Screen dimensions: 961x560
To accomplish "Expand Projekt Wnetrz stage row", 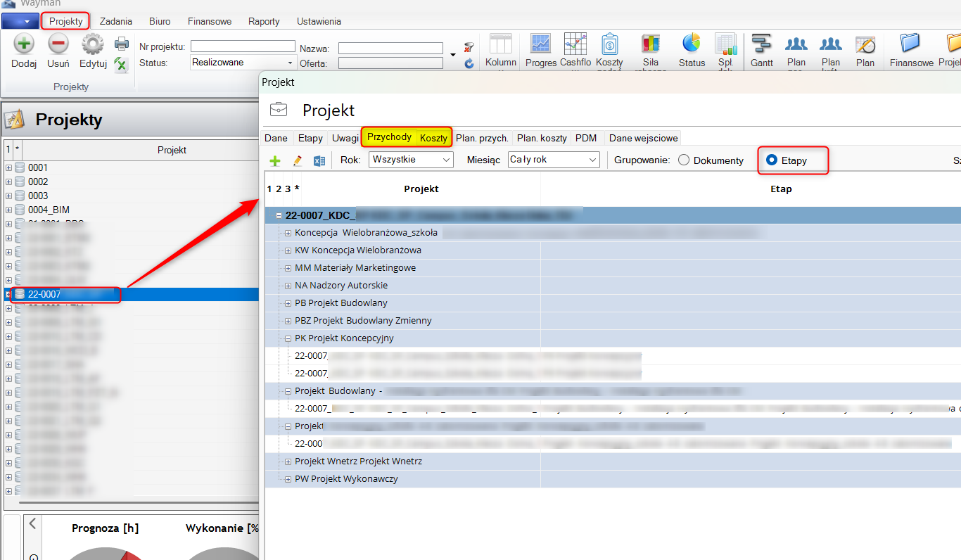I will point(288,461).
